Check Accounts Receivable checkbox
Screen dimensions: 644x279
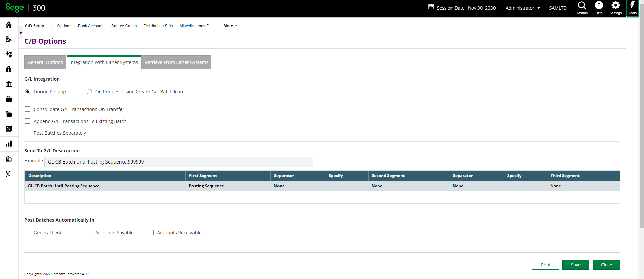click(x=151, y=232)
